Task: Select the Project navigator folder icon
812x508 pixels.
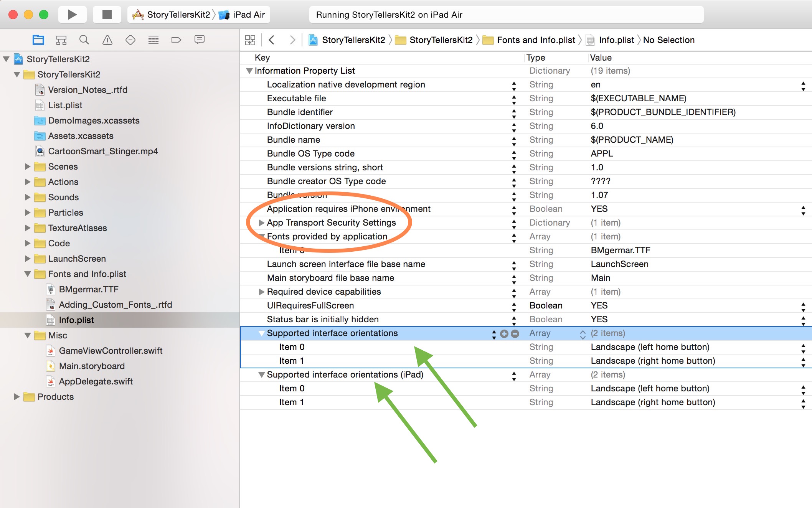Action: pos(38,40)
